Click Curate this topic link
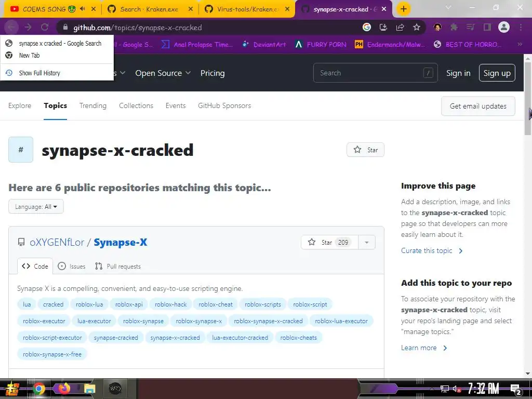The image size is (532, 399). (432, 251)
